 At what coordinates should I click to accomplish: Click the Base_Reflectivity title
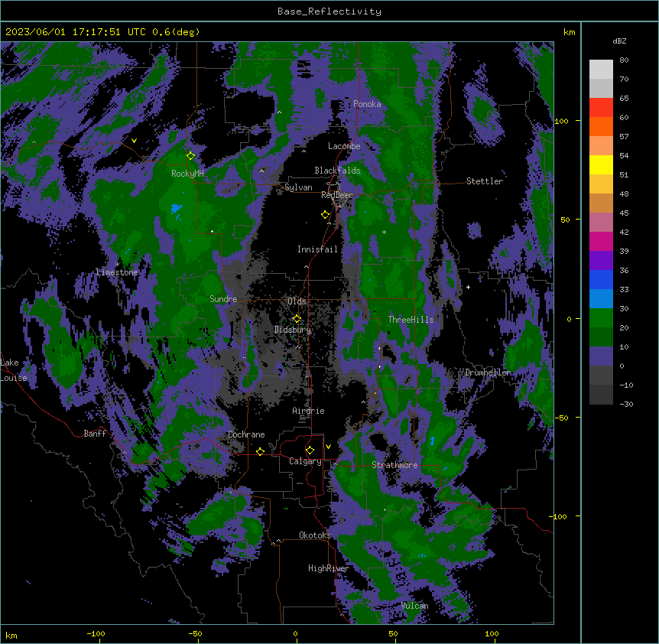click(x=329, y=11)
